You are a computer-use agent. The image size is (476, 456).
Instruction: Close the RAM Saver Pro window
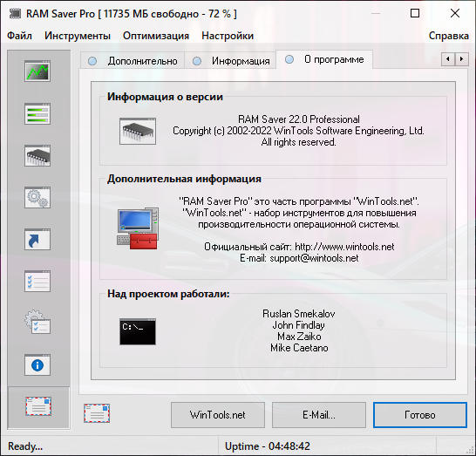(x=455, y=13)
